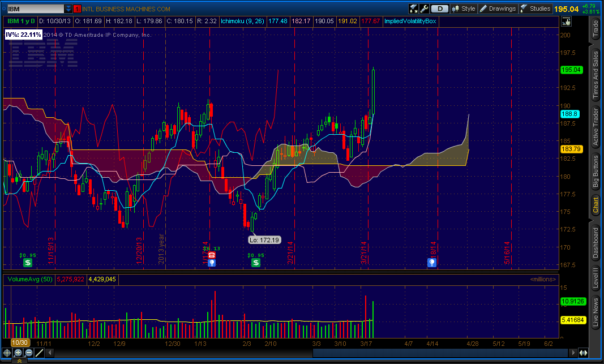Open the Drawings menu

(498, 8)
